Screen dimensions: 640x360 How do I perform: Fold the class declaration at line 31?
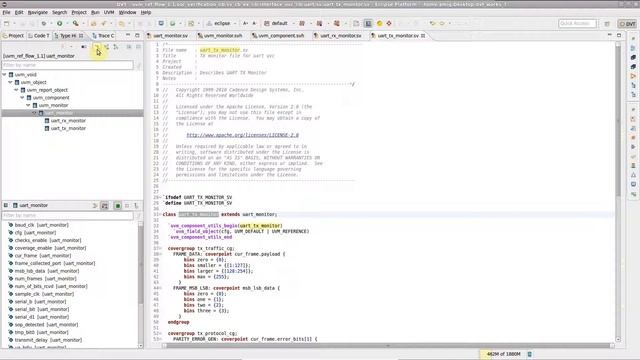pyautogui.click(x=160, y=214)
